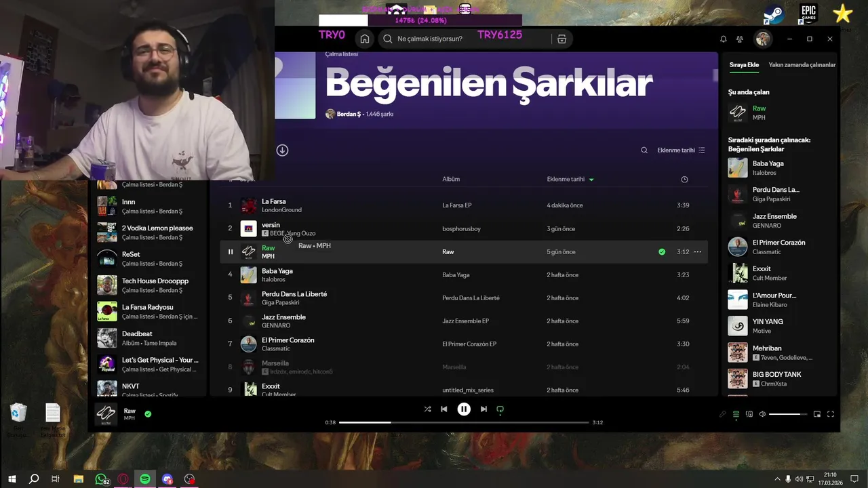This screenshot has width=868, height=488.
Task: Open the 2 Vodka Lemon pleasee playlist
Action: tap(148, 232)
